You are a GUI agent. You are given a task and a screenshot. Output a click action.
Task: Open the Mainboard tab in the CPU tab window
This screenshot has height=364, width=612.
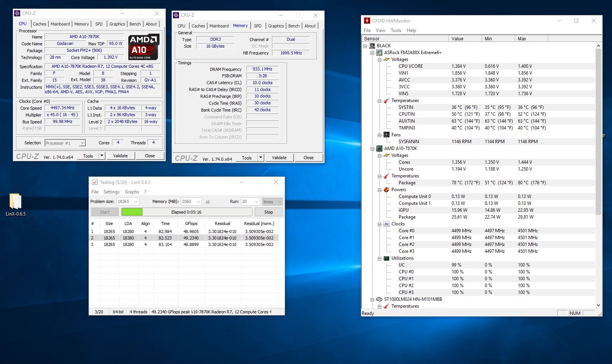point(60,24)
